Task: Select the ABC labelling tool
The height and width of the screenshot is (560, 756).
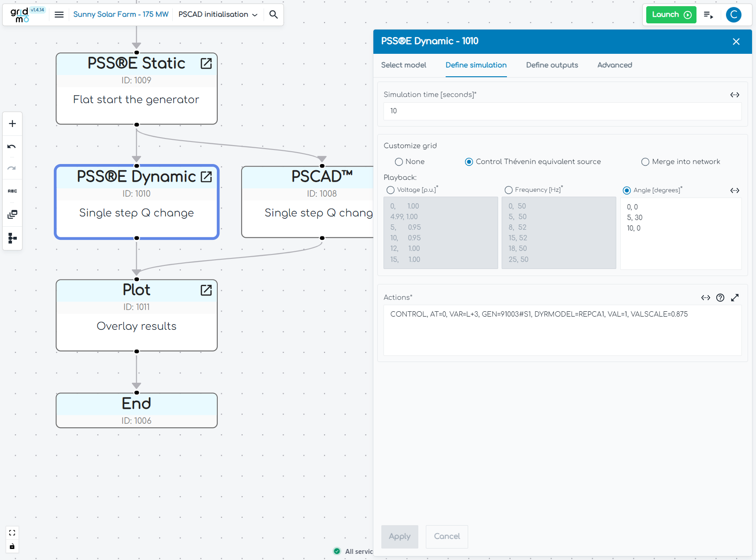Action: (12, 190)
